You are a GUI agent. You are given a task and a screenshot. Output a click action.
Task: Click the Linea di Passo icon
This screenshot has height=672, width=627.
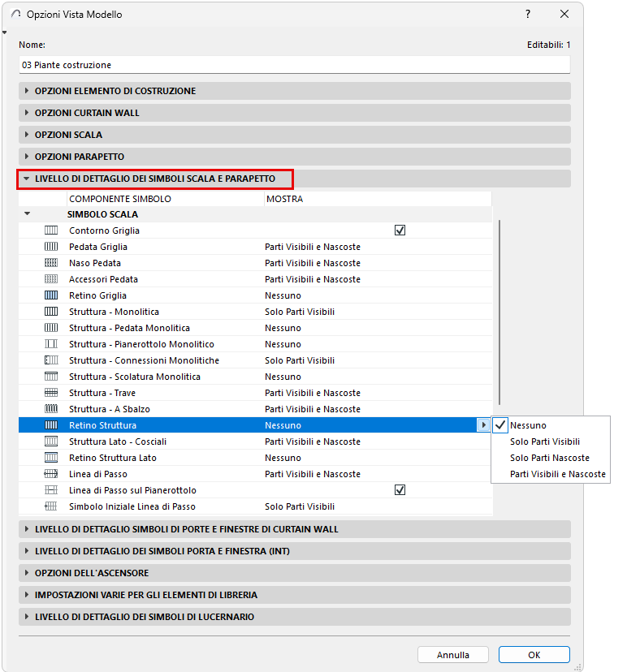pos(51,474)
